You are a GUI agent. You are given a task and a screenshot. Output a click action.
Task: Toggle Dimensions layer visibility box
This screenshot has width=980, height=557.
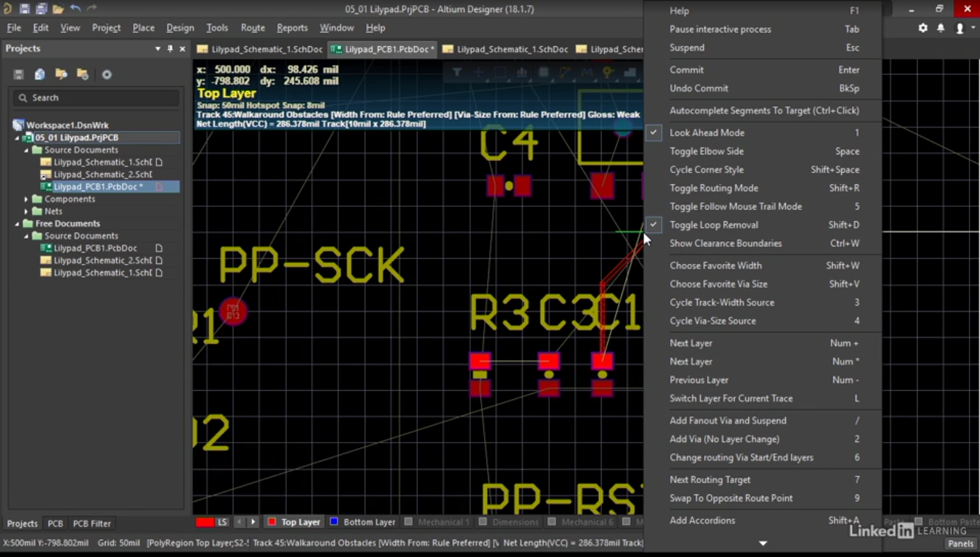(x=483, y=521)
